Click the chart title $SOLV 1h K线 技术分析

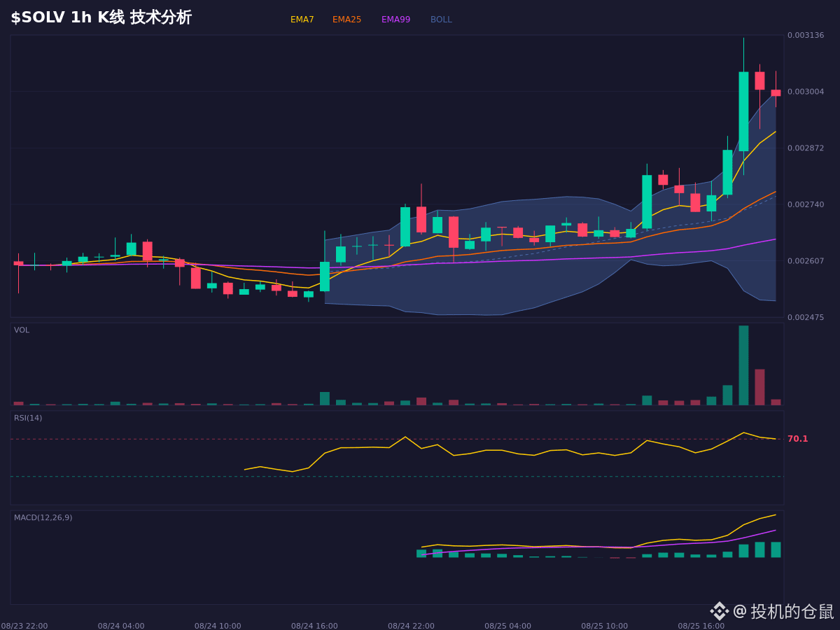click(x=101, y=17)
